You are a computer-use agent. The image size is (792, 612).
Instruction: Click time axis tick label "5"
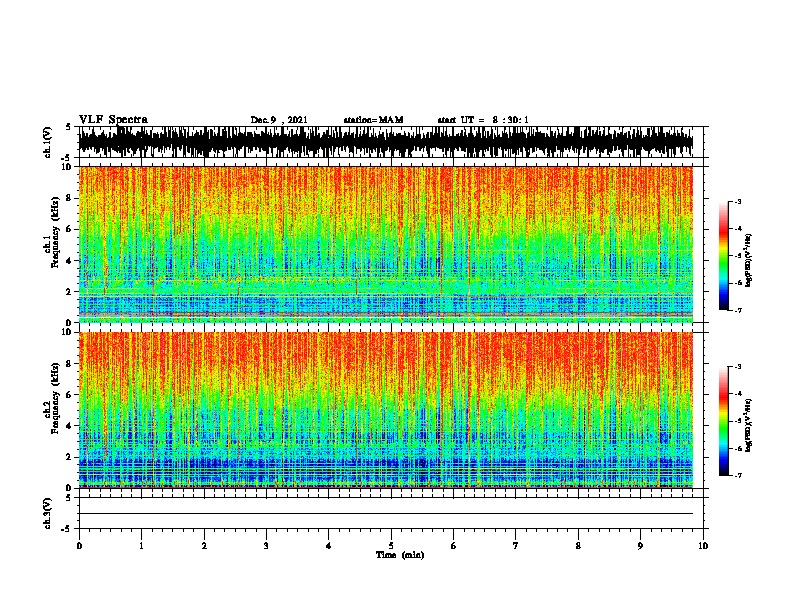pos(391,546)
